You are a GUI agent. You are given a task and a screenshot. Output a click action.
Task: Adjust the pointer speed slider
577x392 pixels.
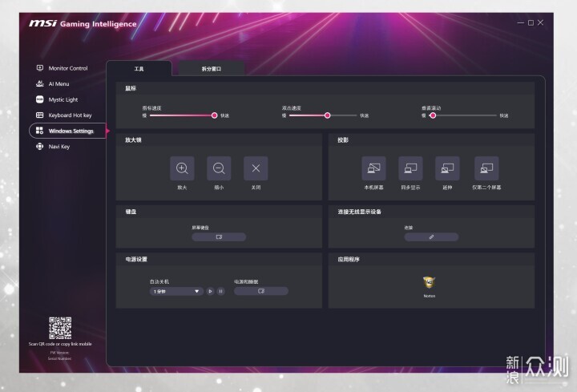point(214,115)
